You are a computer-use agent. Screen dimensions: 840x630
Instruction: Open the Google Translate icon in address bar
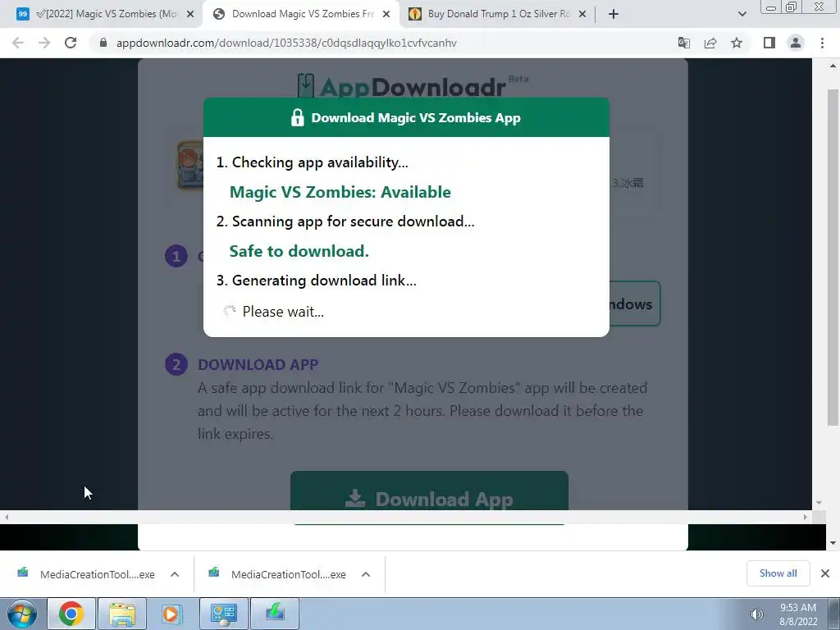point(683,43)
